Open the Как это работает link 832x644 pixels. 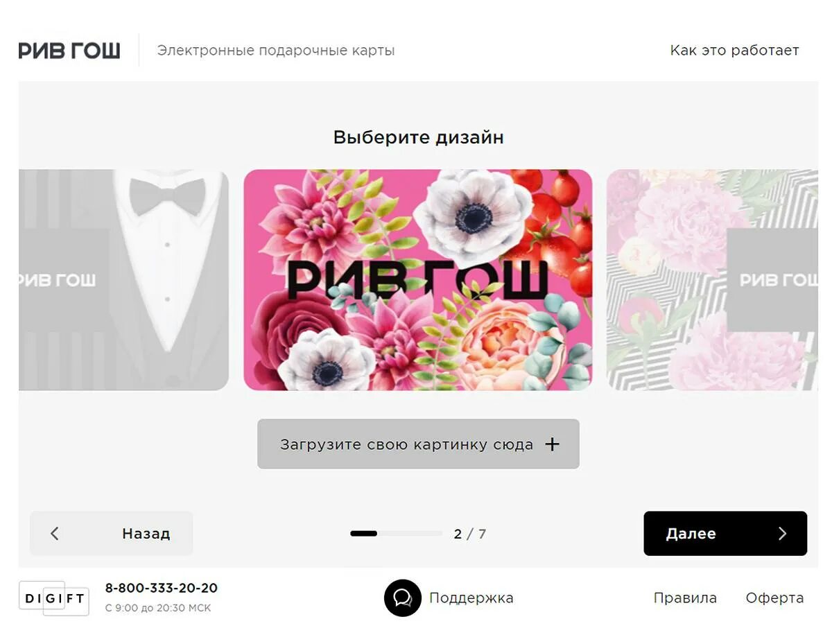tap(734, 51)
